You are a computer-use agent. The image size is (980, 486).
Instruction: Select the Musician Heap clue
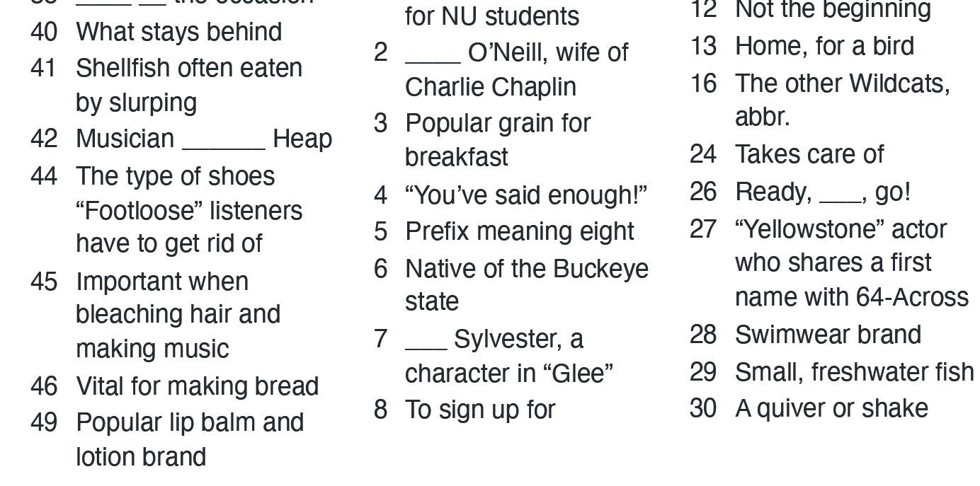pyautogui.click(x=181, y=139)
